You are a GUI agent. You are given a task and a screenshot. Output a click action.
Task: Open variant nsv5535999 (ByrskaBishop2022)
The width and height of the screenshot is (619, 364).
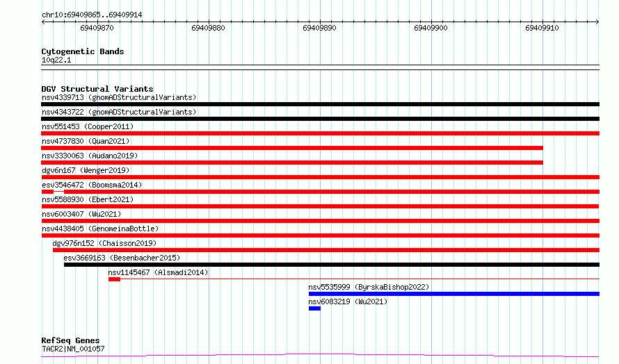click(369, 287)
